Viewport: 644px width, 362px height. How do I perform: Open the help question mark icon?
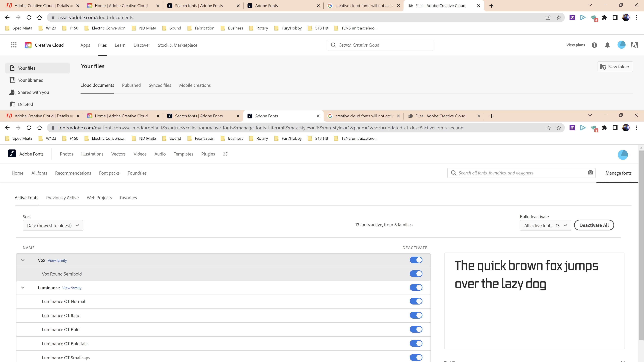pyautogui.click(x=594, y=45)
